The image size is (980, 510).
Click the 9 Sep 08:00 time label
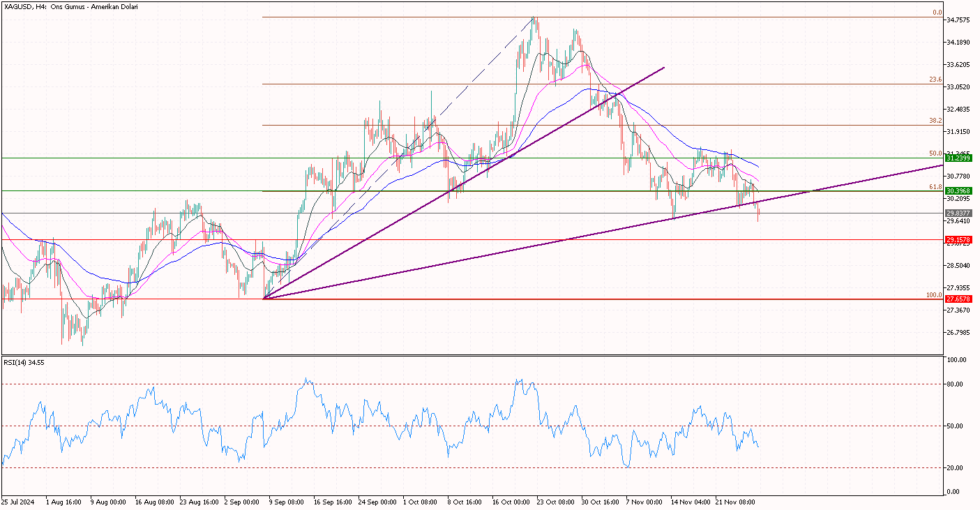click(286, 502)
